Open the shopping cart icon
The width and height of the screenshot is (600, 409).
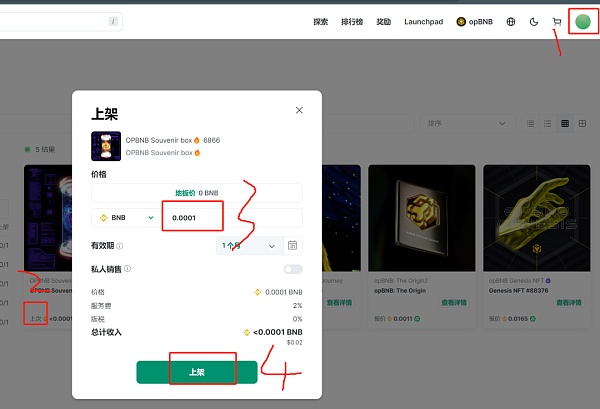point(557,22)
